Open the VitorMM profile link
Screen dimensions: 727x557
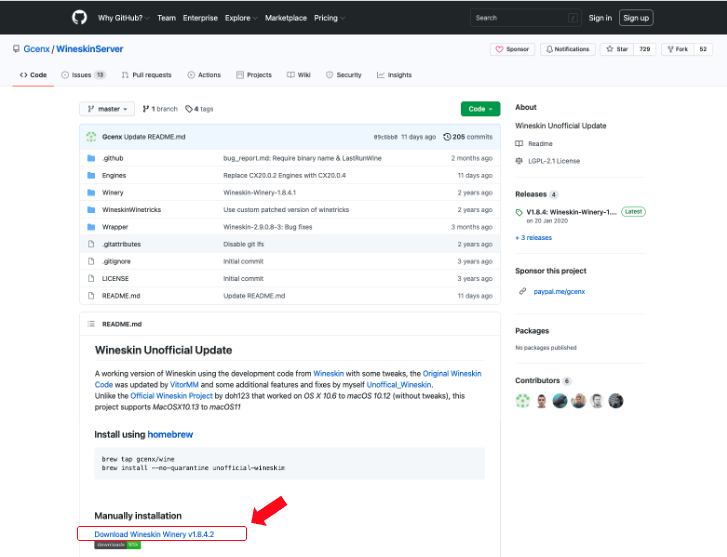coord(184,384)
